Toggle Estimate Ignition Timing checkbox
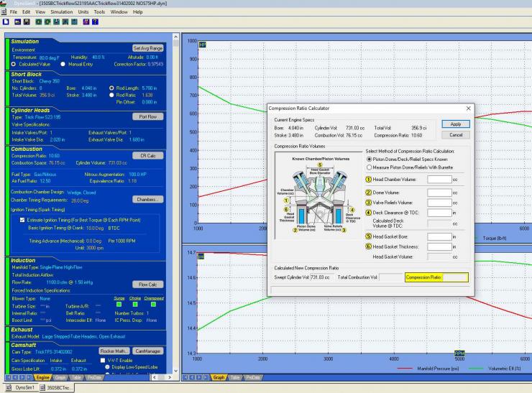 coord(22,220)
